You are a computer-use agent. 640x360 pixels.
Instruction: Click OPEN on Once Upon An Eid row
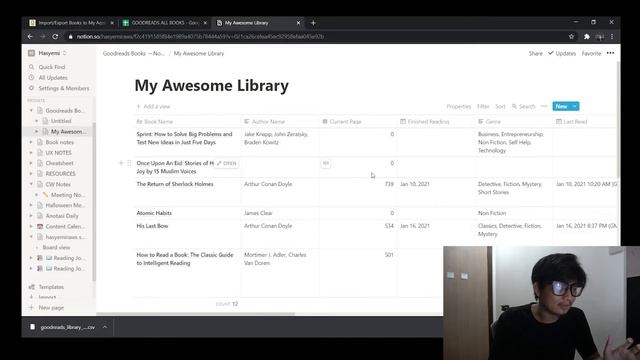(227, 163)
